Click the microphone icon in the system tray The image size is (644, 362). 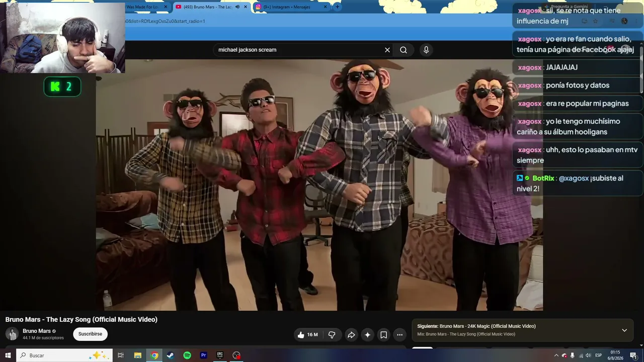tap(573, 355)
